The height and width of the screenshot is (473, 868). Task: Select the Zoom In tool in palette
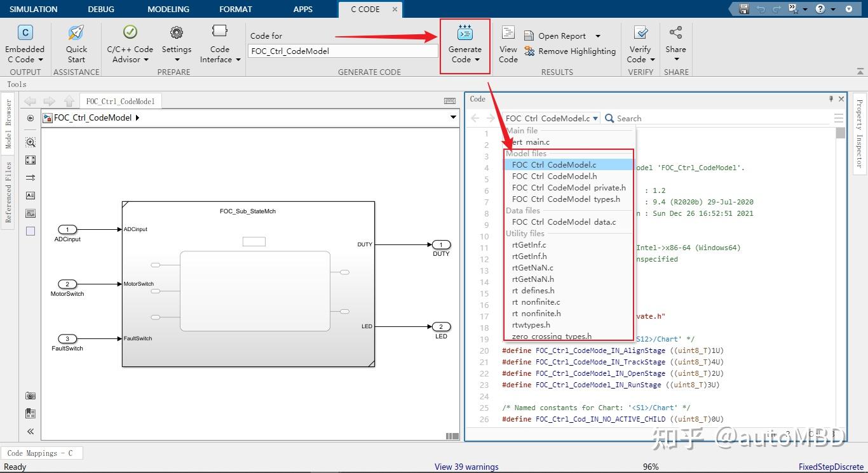point(31,142)
